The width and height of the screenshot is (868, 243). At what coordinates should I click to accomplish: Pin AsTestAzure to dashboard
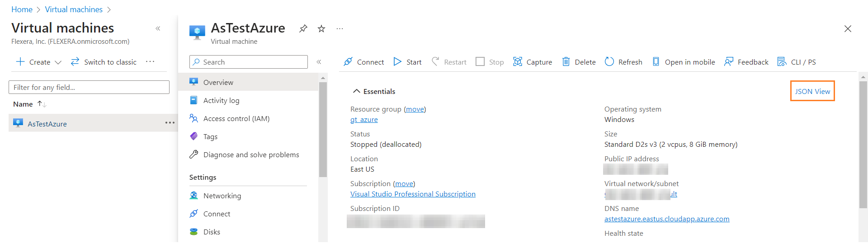(x=303, y=29)
